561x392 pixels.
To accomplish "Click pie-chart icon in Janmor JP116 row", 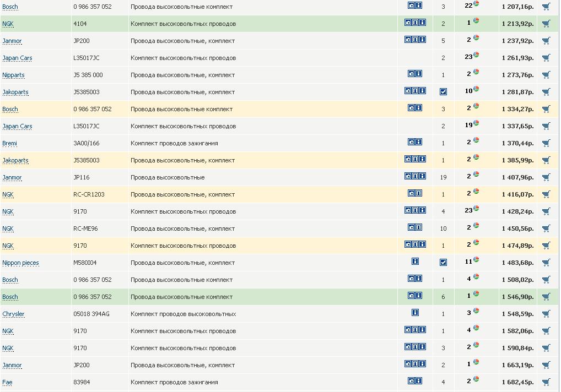I will coord(476,174).
